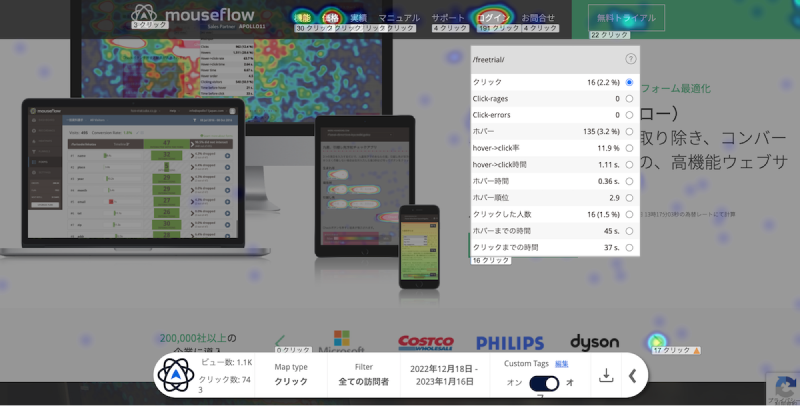Click the Philips logo

pos(510,343)
